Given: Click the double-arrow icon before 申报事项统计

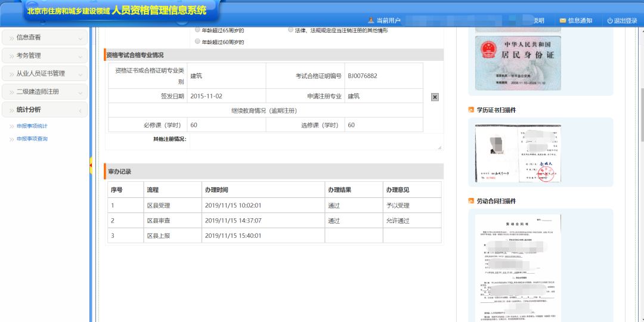Looking at the screenshot, I should click(x=11, y=126).
